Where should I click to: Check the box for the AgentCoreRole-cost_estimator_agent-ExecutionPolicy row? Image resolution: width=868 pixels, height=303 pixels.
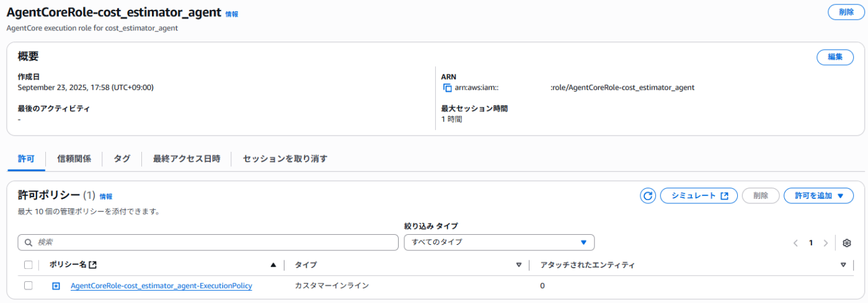pyautogui.click(x=28, y=286)
